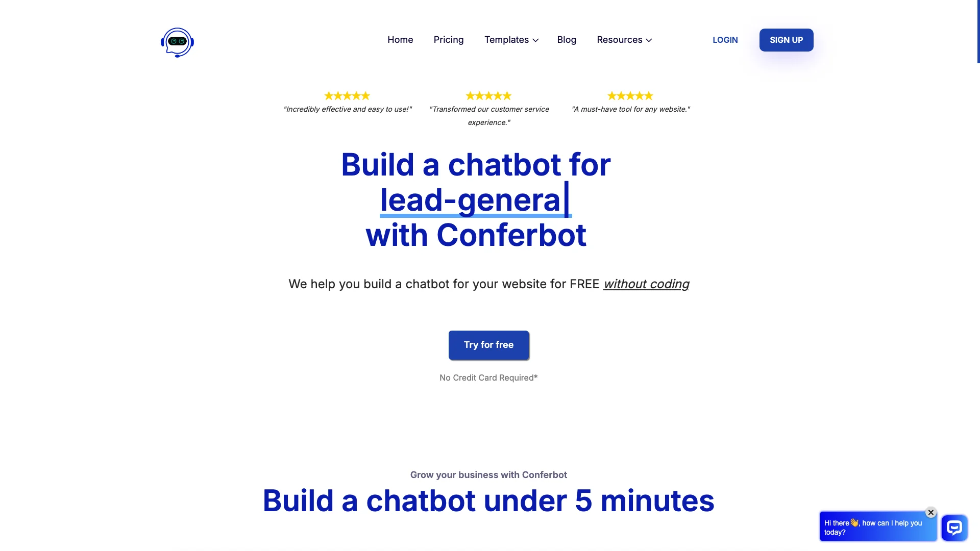Viewport: 980px width, 551px height.
Task: Click the first five-star rating icon
Action: pyautogui.click(x=347, y=95)
